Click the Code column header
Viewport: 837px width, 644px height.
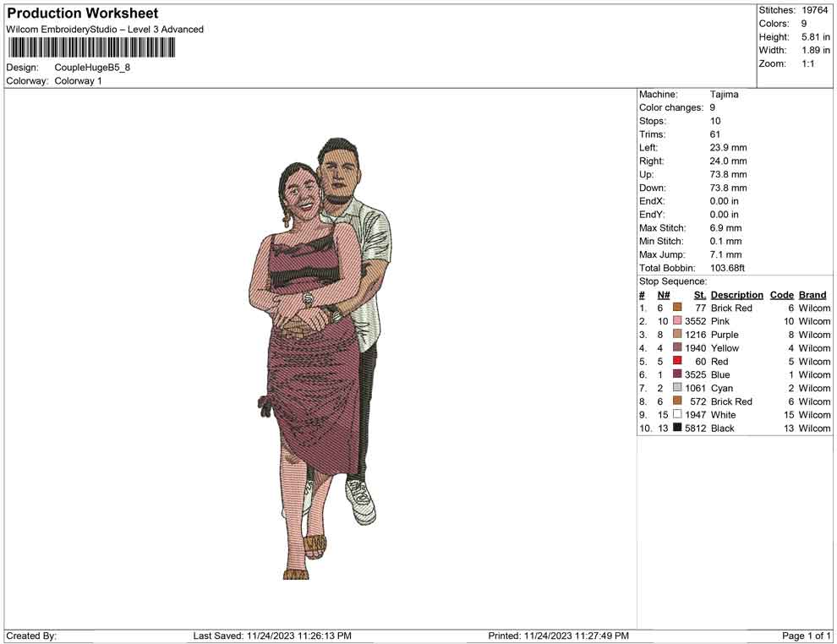pos(781,295)
